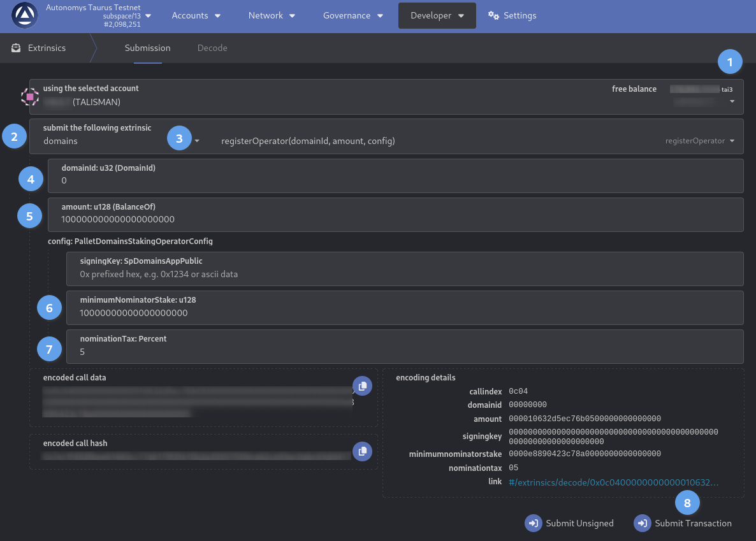This screenshot has width=756, height=541.
Task: Expand the selected account dropdown
Action: click(732, 101)
